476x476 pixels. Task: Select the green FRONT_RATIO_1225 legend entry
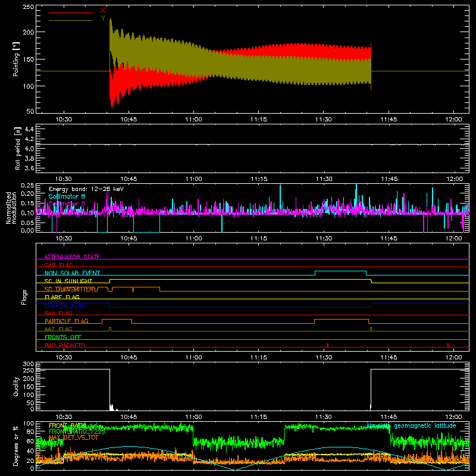point(77,431)
